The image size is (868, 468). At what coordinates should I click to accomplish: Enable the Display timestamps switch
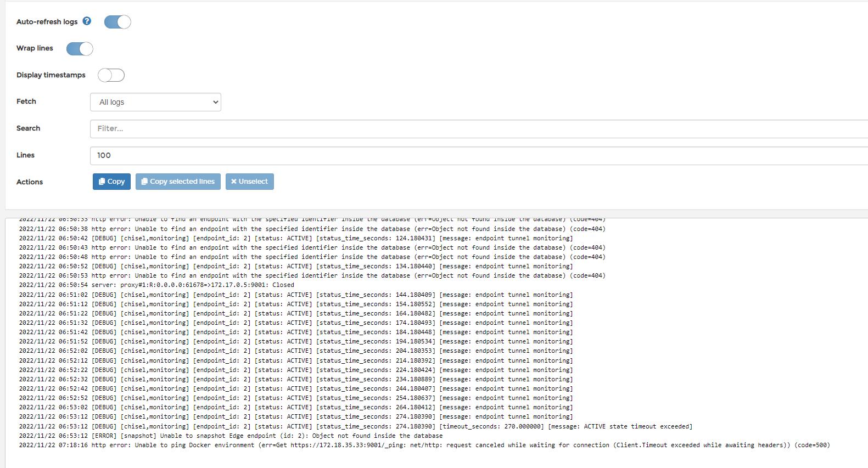[111, 75]
